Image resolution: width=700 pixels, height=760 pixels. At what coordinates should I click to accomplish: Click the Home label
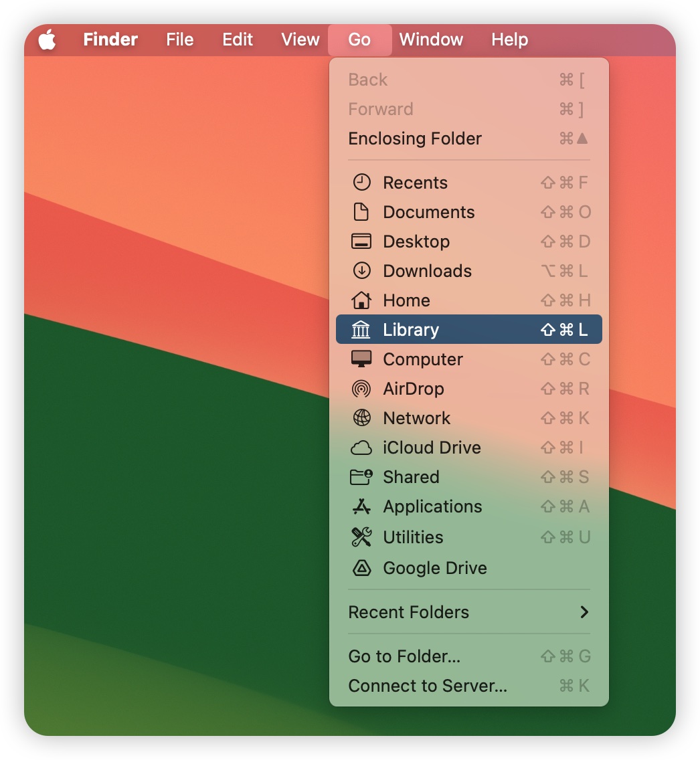point(407,300)
